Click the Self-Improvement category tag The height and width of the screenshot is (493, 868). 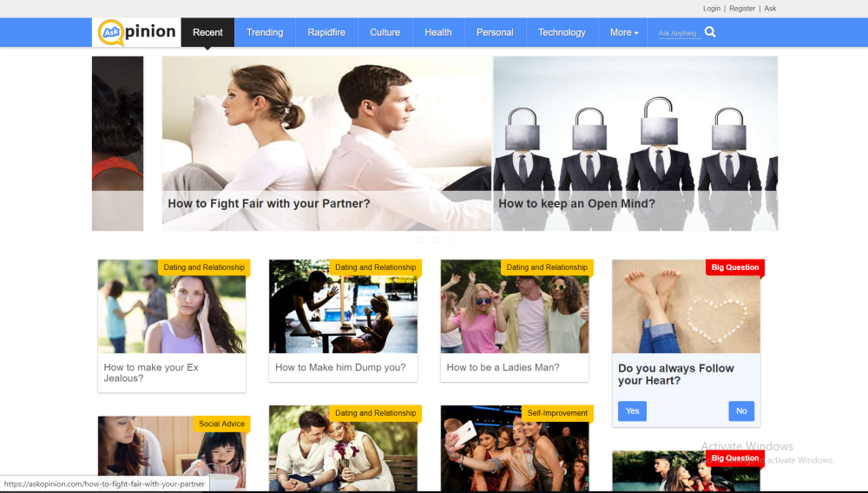click(x=557, y=413)
